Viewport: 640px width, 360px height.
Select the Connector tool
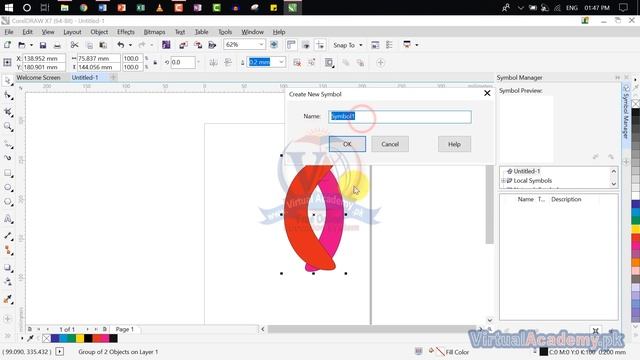pyautogui.click(x=7, y=251)
